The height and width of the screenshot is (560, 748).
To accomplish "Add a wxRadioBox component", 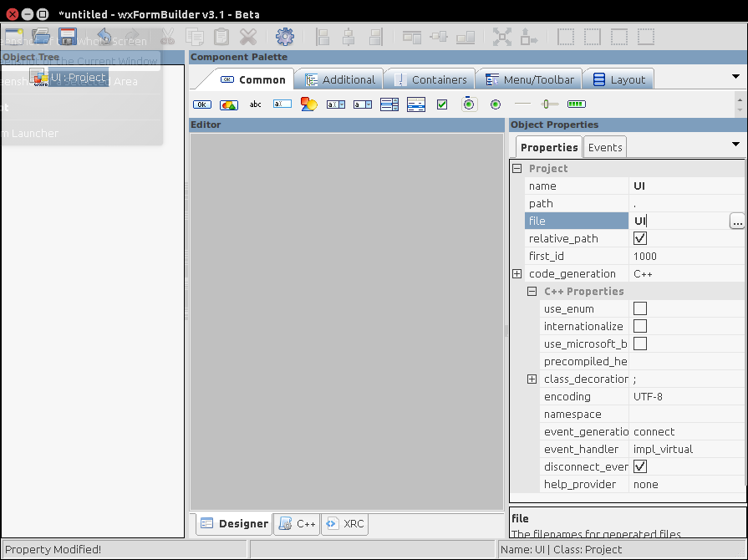I will 469,104.
